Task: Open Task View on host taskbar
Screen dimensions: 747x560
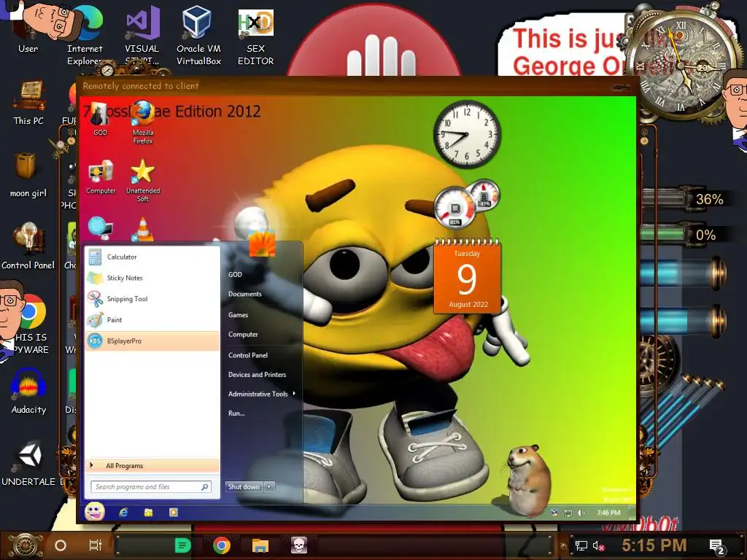Action: click(x=96, y=545)
